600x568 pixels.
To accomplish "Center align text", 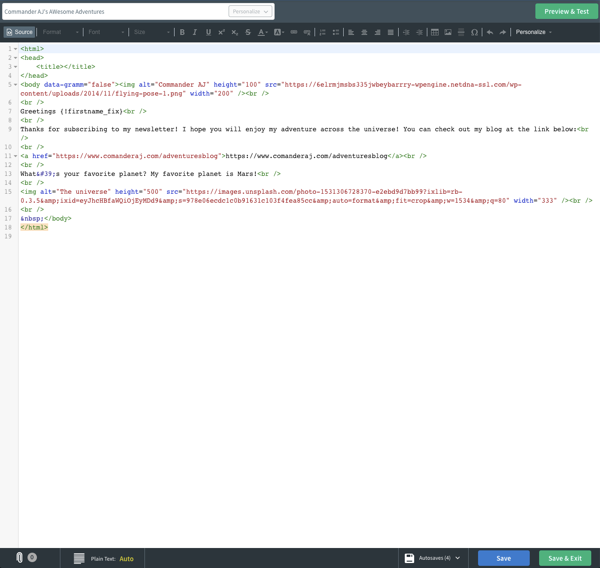I will 364,32.
